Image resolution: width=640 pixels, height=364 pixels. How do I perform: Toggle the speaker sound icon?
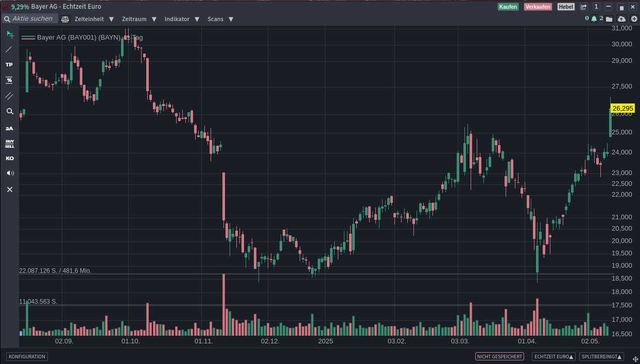coord(10,173)
